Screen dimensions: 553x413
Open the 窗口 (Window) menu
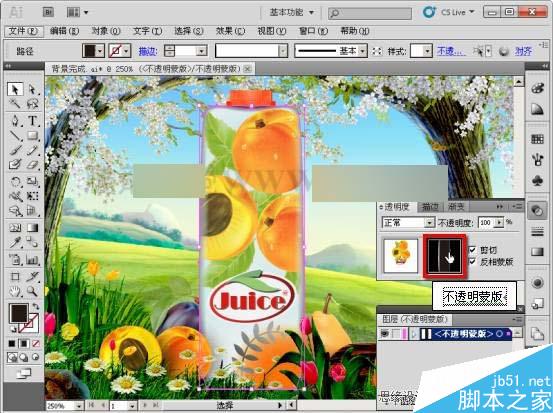[313, 31]
